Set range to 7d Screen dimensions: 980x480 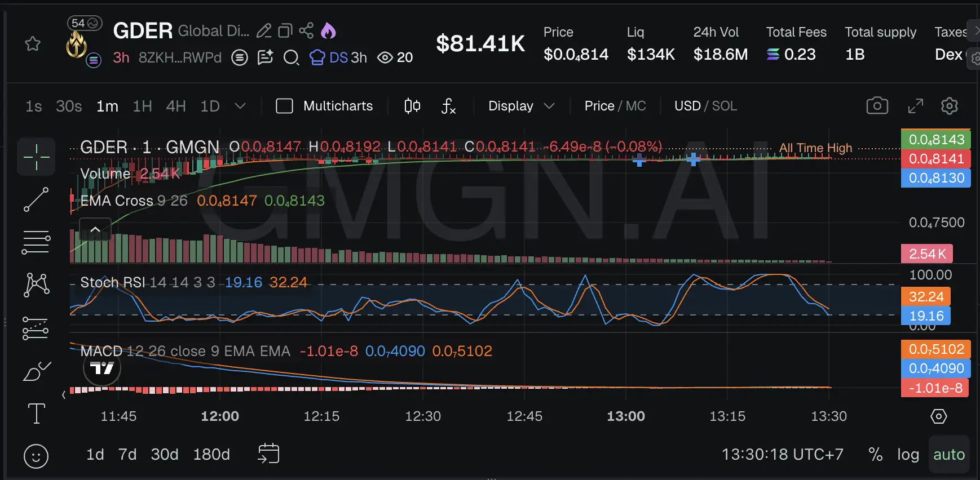[x=127, y=454]
